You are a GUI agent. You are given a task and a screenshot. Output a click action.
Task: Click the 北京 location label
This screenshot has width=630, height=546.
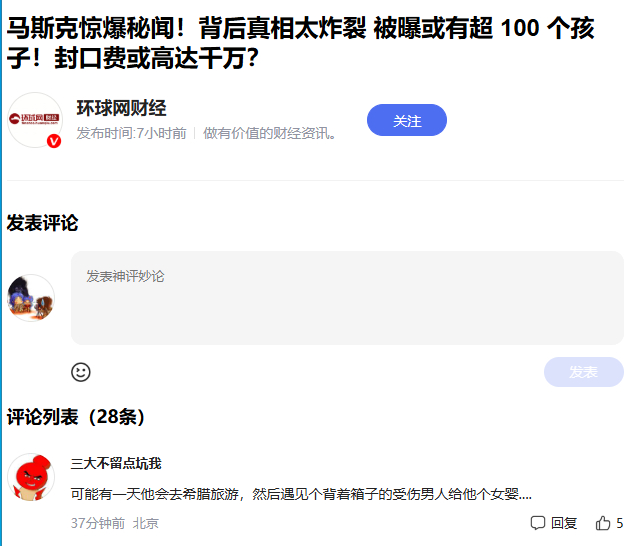(x=146, y=523)
